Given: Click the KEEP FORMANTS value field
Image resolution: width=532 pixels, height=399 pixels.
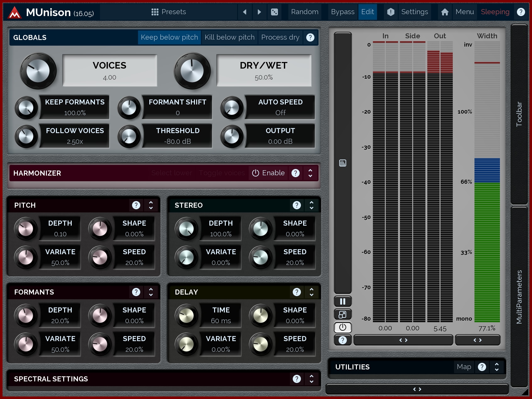Looking at the screenshot, I should (75, 107).
